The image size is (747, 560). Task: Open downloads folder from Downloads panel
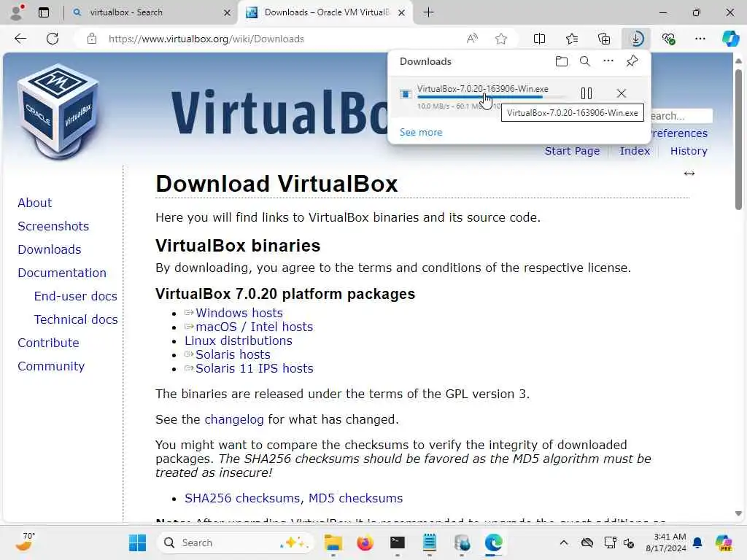click(562, 61)
